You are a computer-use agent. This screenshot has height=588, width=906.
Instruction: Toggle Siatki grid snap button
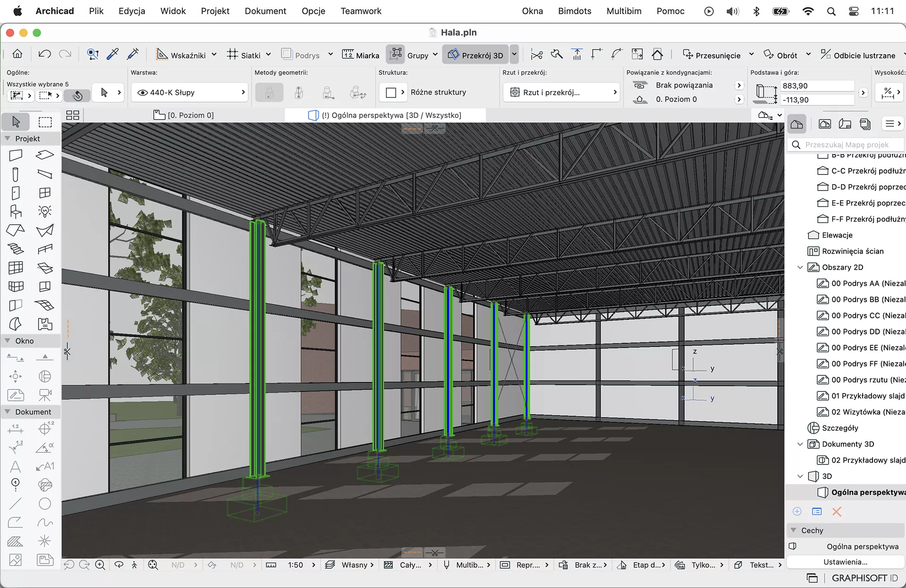coord(243,55)
